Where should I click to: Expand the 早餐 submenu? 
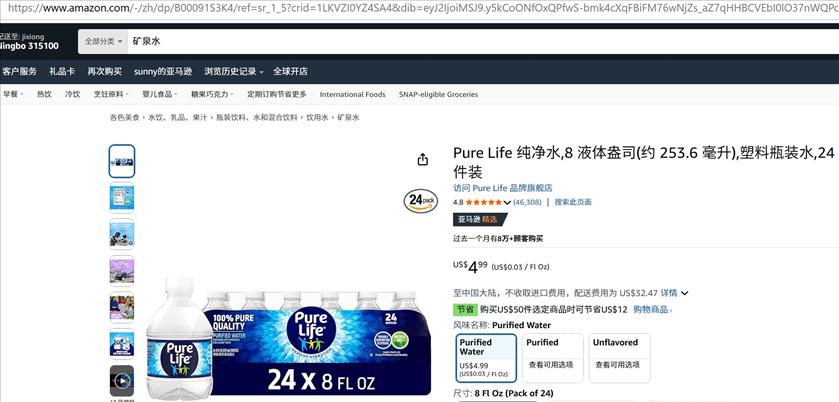(x=13, y=94)
